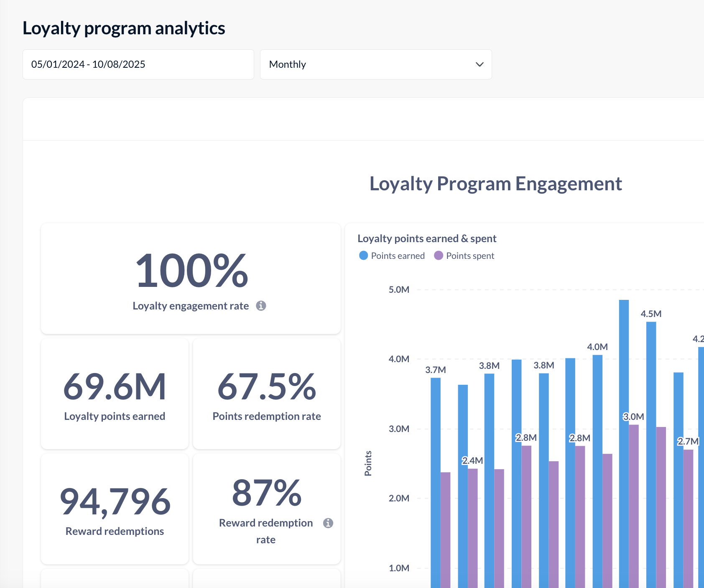
Task: Click info icon beside Reward redemption rate
Action: click(328, 523)
